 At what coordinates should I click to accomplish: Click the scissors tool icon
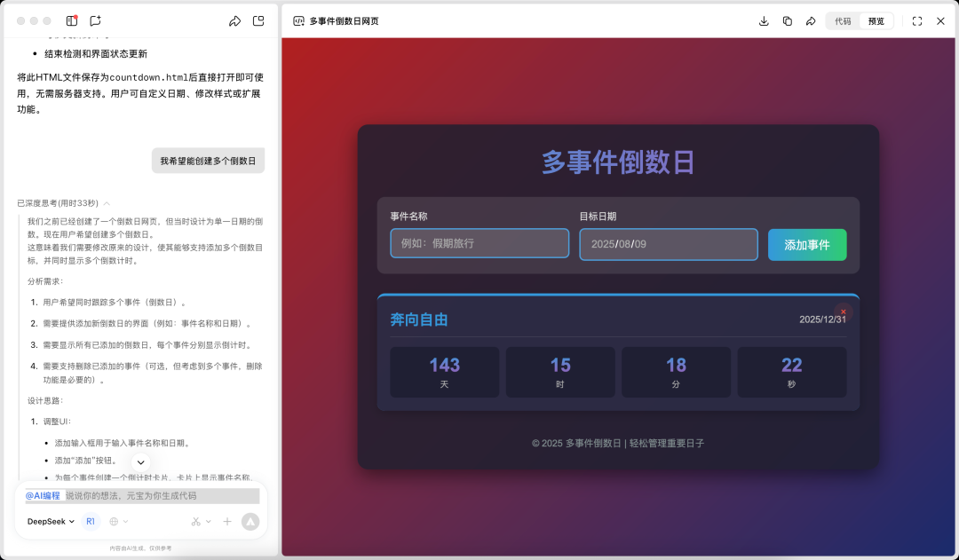pos(195,522)
